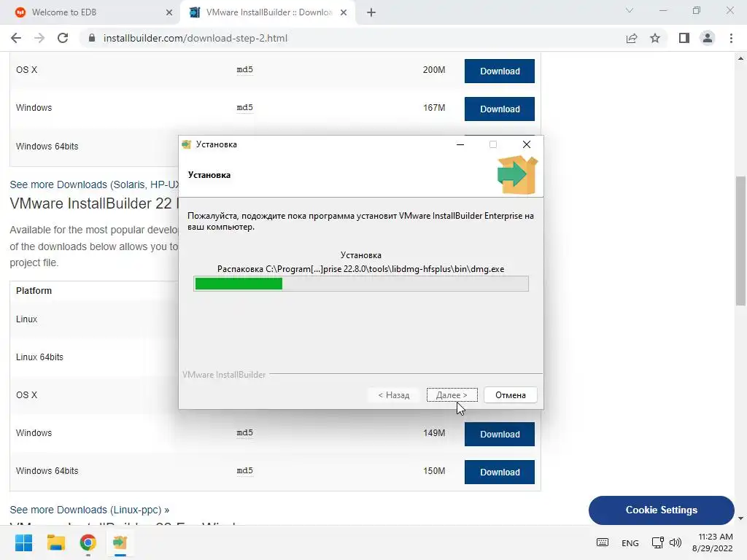Click the page vertical scrollbar
The width and height of the screenshot is (747, 560).
click(x=740, y=241)
